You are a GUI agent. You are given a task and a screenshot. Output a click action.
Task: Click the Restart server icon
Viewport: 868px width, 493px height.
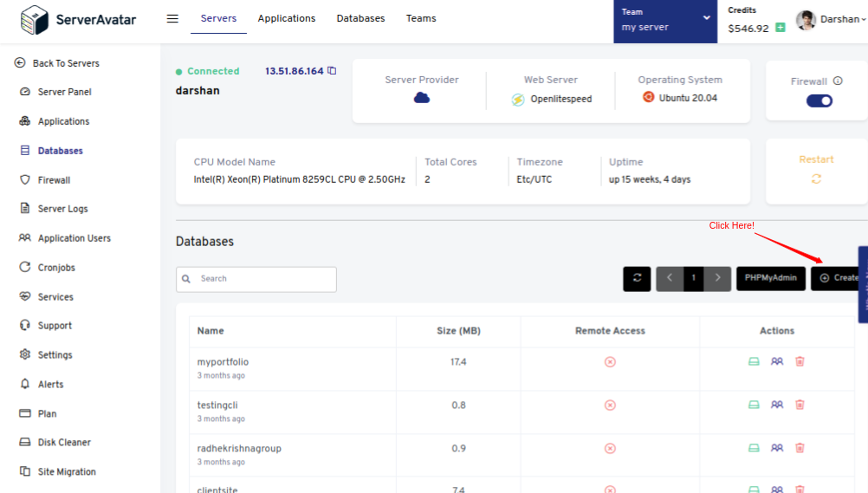click(817, 179)
